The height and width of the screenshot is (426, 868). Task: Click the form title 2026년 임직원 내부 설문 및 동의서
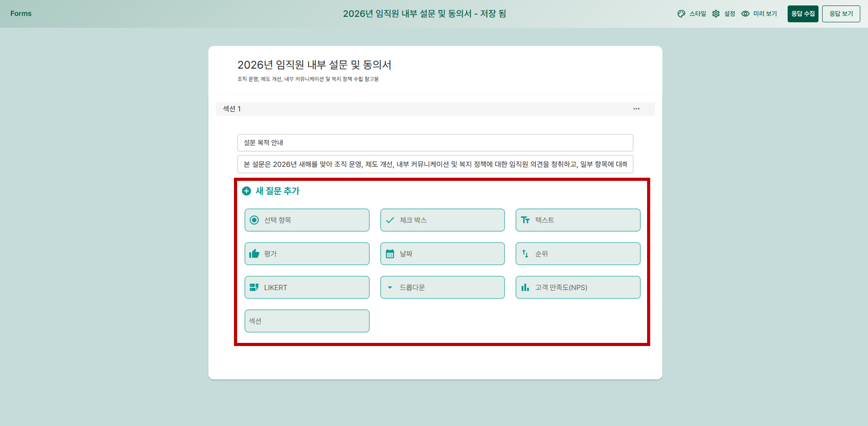[x=314, y=65]
